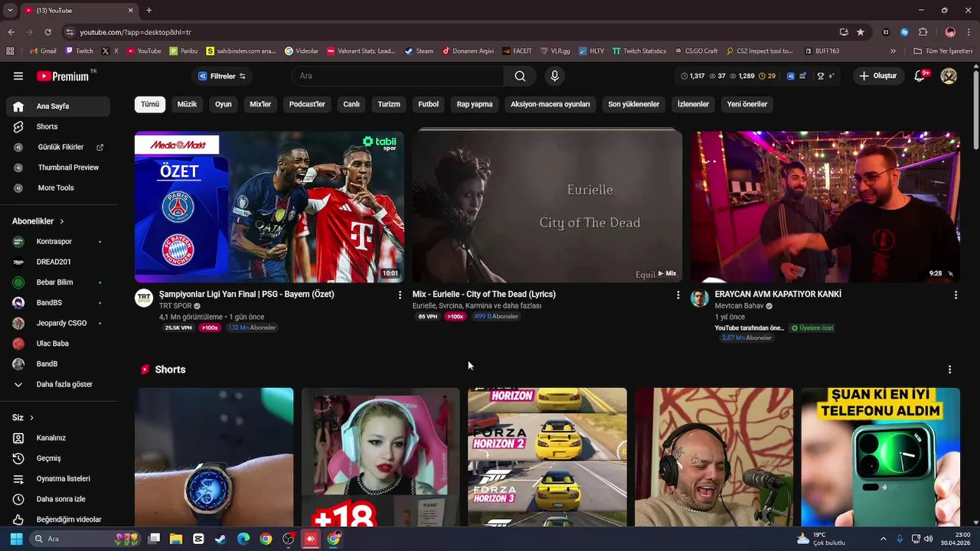Click the list icon in the header stats bar

pos(803,76)
